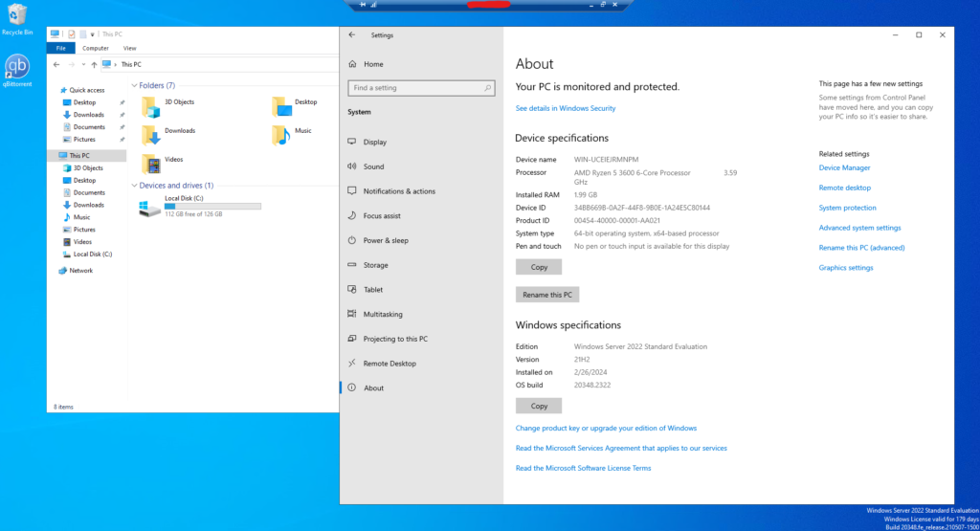This screenshot has height=531, width=980.
Task: Open Tablet settings
Action: (373, 290)
